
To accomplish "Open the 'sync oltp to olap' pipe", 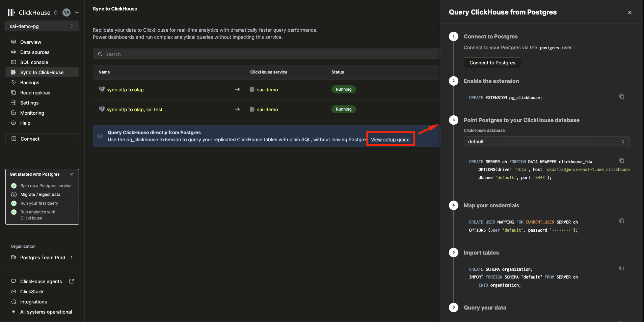I will point(125,90).
